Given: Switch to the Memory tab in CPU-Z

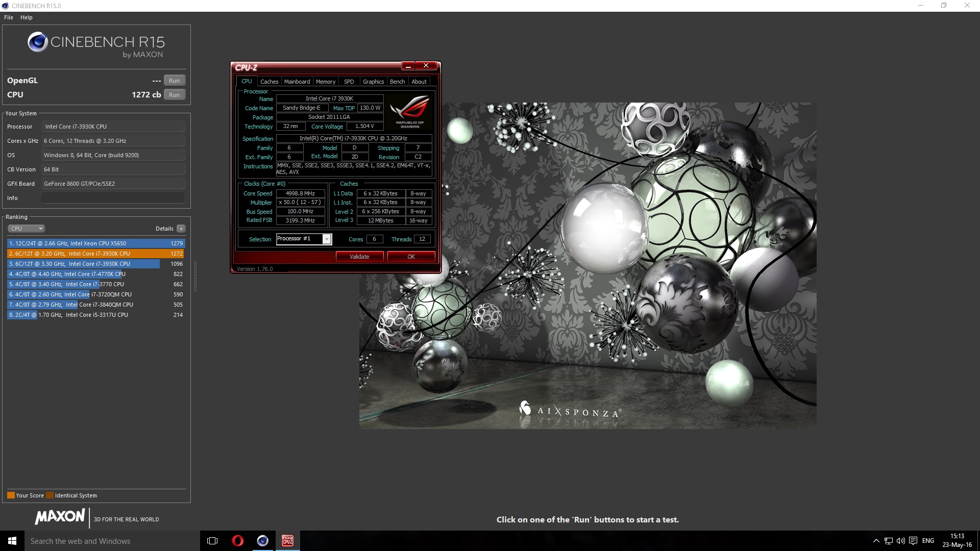Looking at the screenshot, I should [x=325, y=82].
